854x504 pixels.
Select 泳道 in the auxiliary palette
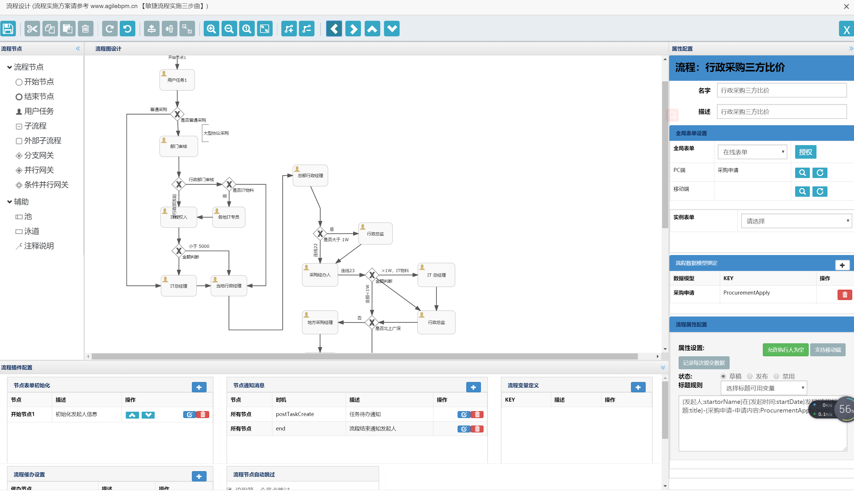(27, 232)
